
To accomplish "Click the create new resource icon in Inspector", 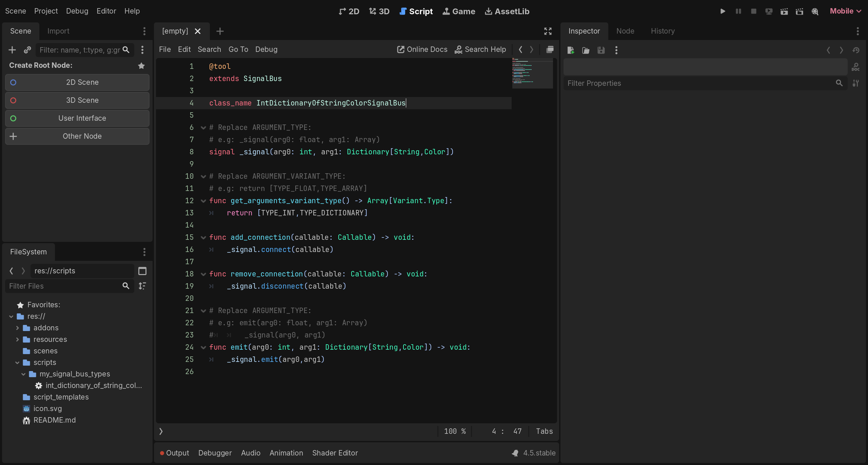I will tap(571, 50).
